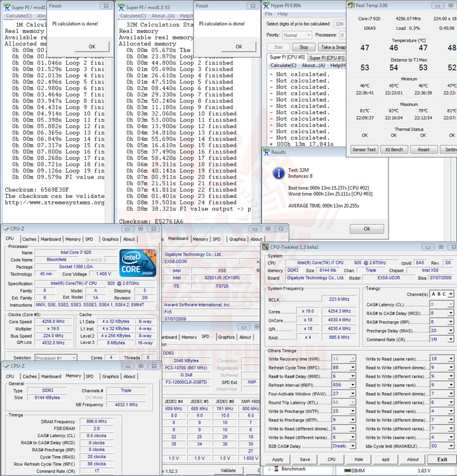Click the DRAM Frequency 896.0 MHz value
This screenshot has width=457, height=476.
click(96, 421)
